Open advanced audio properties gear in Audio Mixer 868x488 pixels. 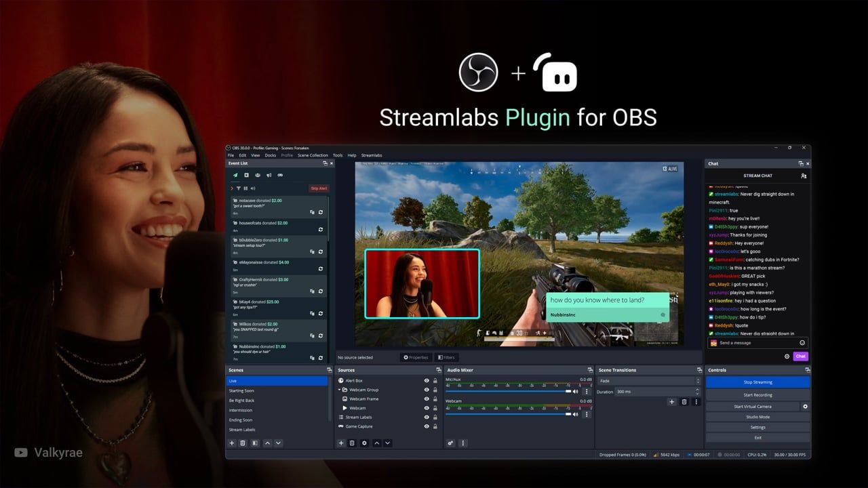coord(449,443)
